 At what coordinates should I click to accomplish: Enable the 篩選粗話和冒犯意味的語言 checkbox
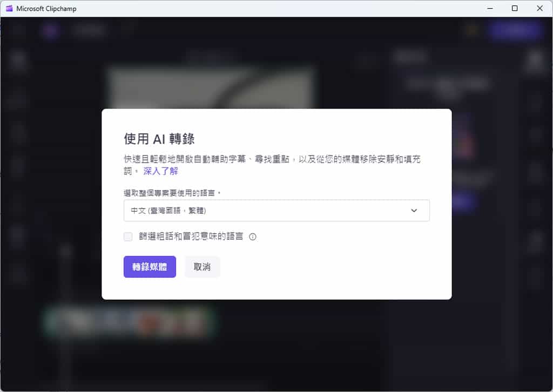click(128, 236)
